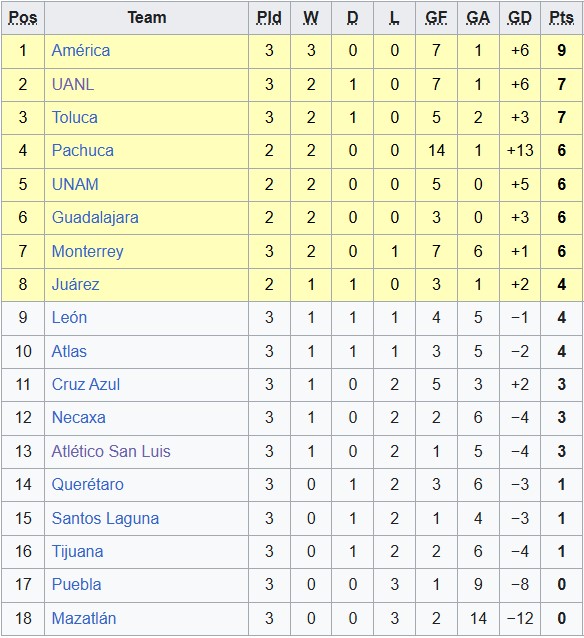The height and width of the screenshot is (638, 584).
Task: Click the Pts column header abbreviation
Action: click(561, 18)
